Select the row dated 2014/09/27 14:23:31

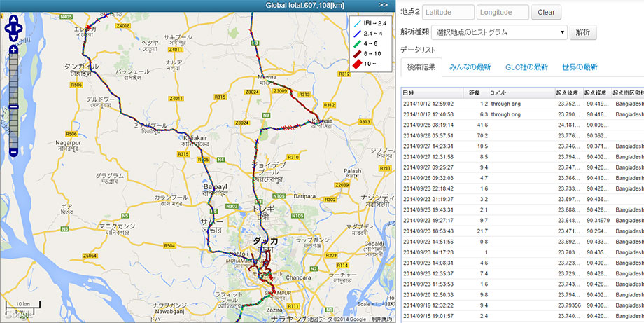click(x=523, y=146)
